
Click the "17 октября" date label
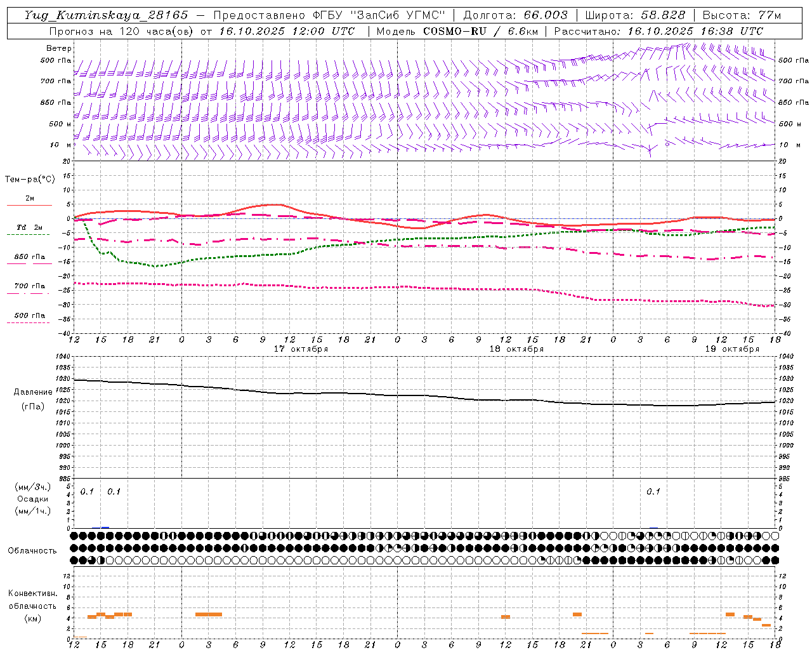tap(301, 349)
